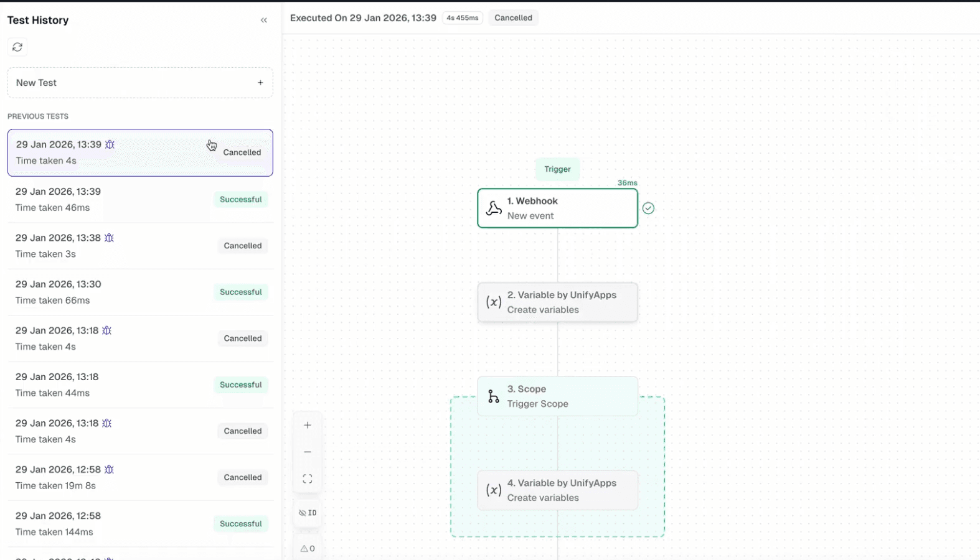
Task: Click the bug icon on selected 13:39 test
Action: [110, 144]
